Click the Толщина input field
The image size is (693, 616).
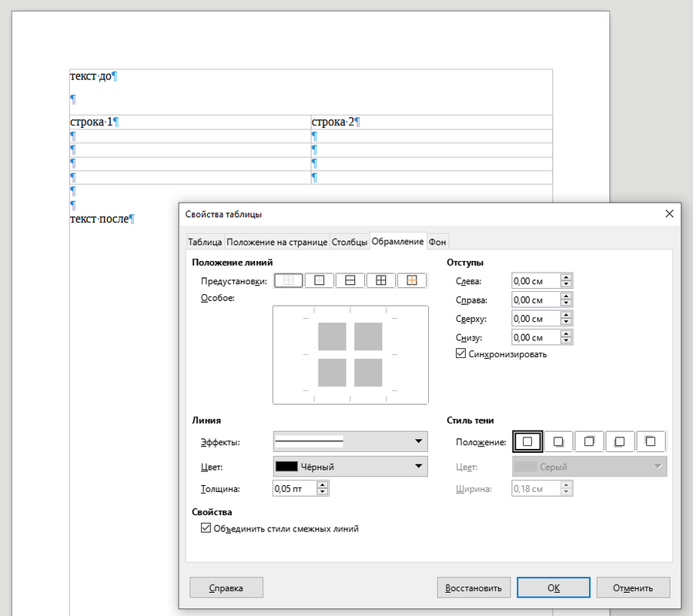[295, 488]
